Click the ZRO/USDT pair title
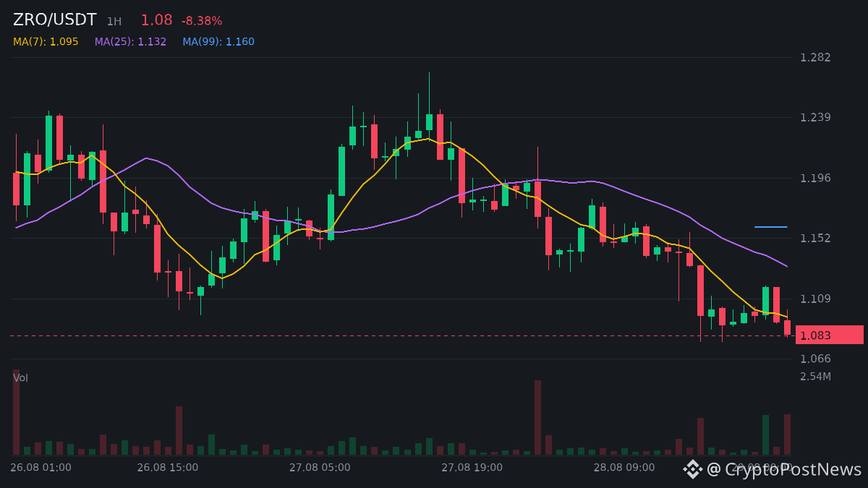This screenshot has height=488, width=868. (54, 20)
